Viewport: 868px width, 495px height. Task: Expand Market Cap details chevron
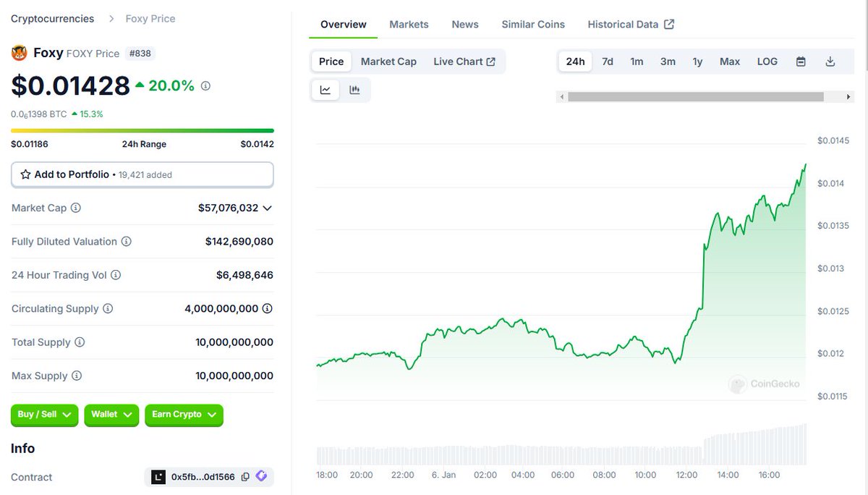click(x=267, y=208)
